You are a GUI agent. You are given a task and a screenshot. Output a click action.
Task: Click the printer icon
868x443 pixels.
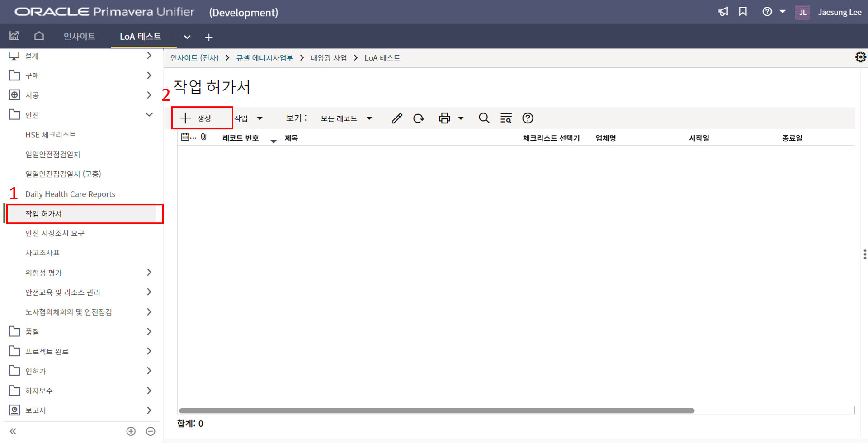[x=444, y=118]
